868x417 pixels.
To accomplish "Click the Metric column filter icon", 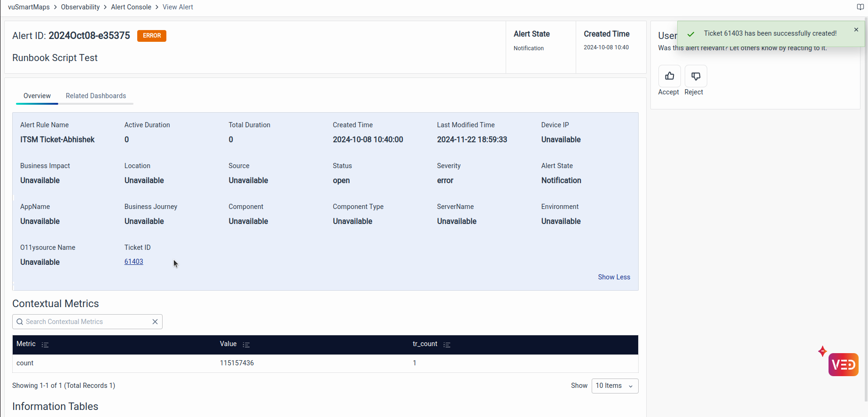I will click(45, 345).
